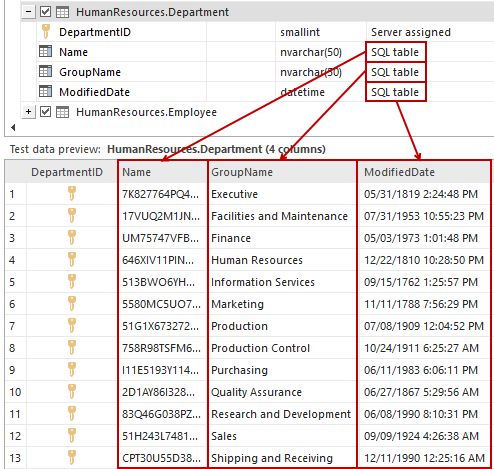Click the key icon in preview row 3
Viewport: 494px width, 469px height.
tap(72, 237)
